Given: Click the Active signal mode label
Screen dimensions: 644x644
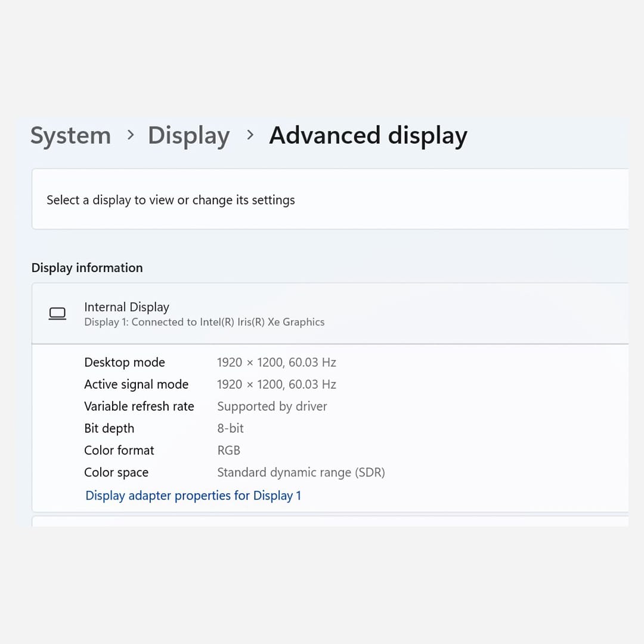Looking at the screenshot, I should [x=136, y=385].
